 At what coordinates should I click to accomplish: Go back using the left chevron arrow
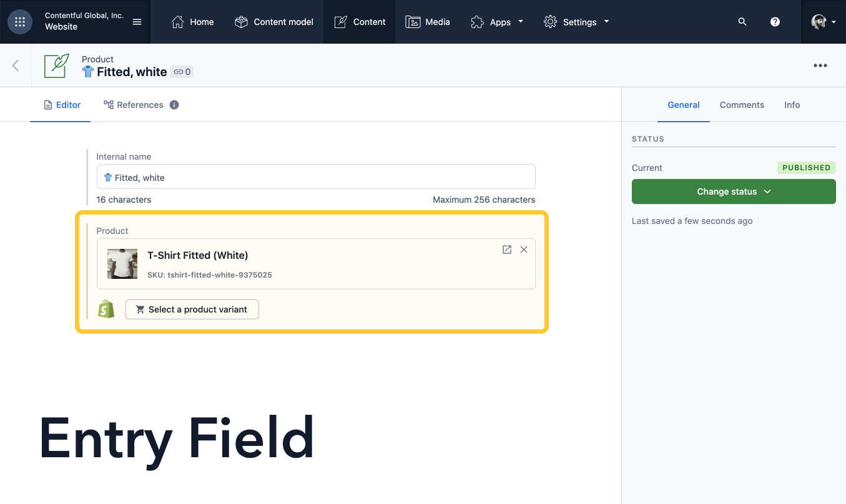pyautogui.click(x=16, y=65)
